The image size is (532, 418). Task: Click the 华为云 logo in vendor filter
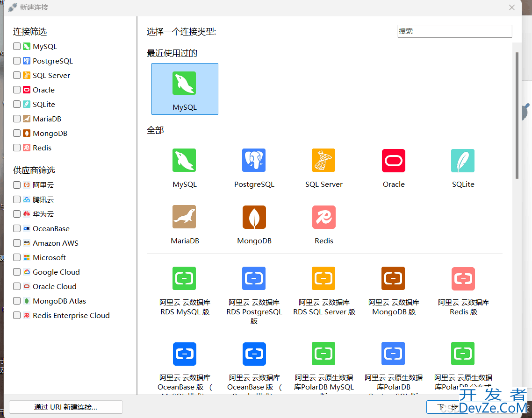coord(27,214)
